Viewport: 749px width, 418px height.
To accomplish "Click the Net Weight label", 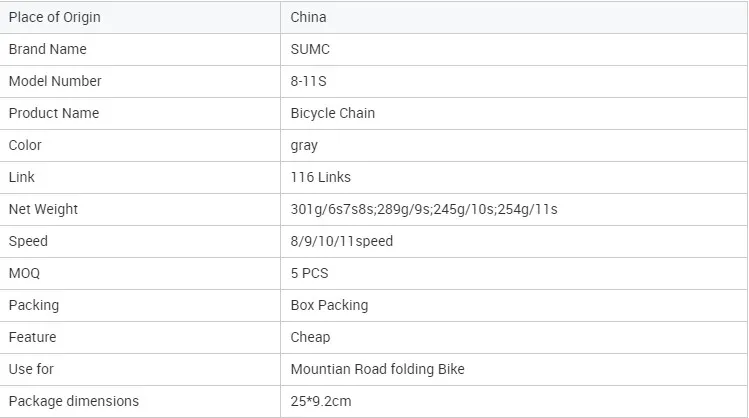I will 43,209.
